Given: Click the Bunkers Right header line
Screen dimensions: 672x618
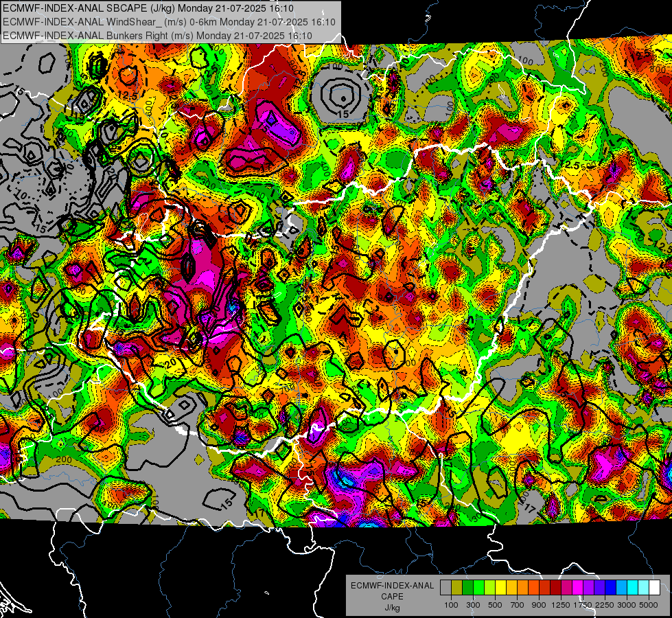Looking at the screenshot, I should (x=157, y=36).
